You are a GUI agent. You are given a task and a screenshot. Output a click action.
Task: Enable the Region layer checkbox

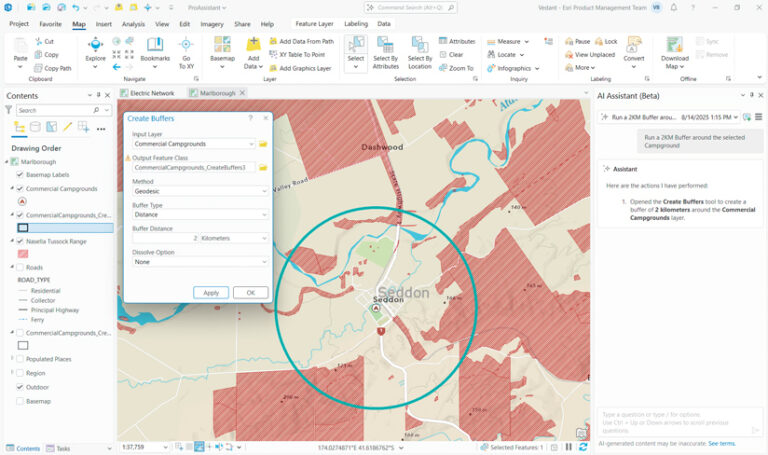(x=20, y=373)
